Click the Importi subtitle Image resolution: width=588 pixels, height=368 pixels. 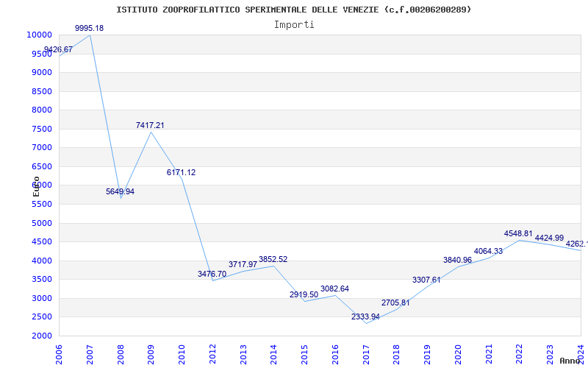pos(294,25)
